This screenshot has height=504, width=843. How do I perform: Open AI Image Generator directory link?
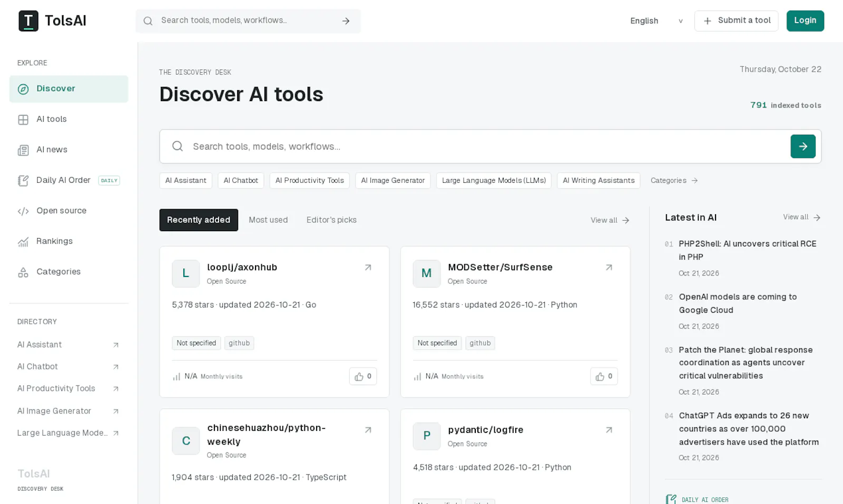[68, 411]
